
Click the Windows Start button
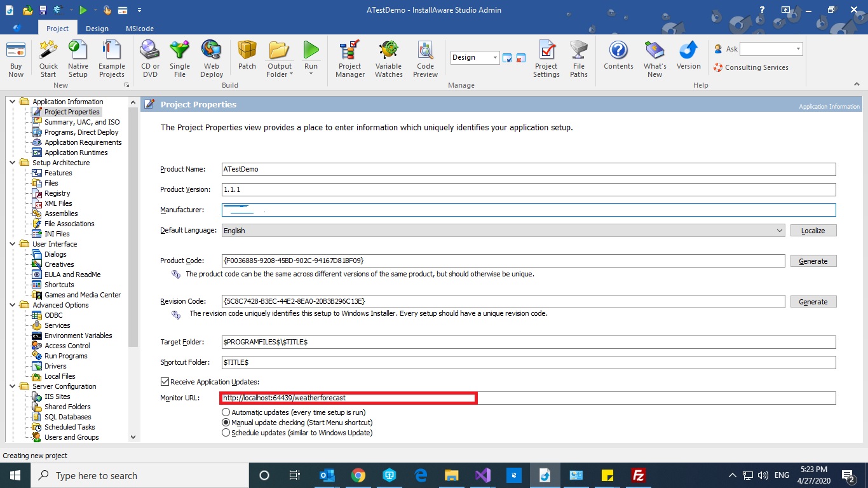pyautogui.click(x=15, y=475)
